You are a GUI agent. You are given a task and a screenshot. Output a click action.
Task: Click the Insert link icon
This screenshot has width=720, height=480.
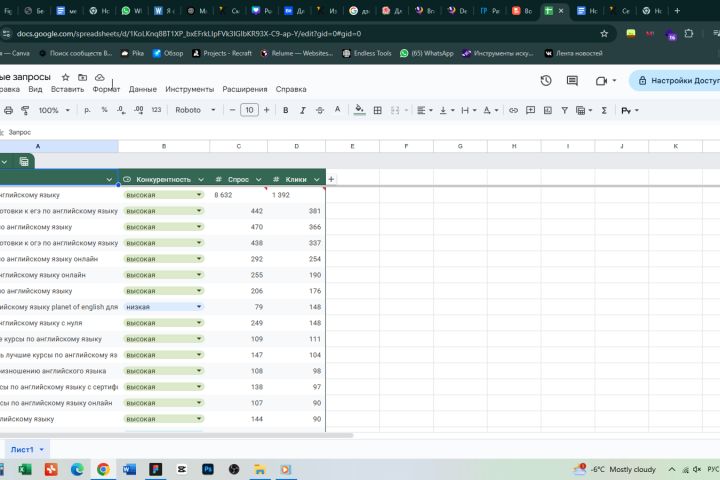(x=513, y=110)
